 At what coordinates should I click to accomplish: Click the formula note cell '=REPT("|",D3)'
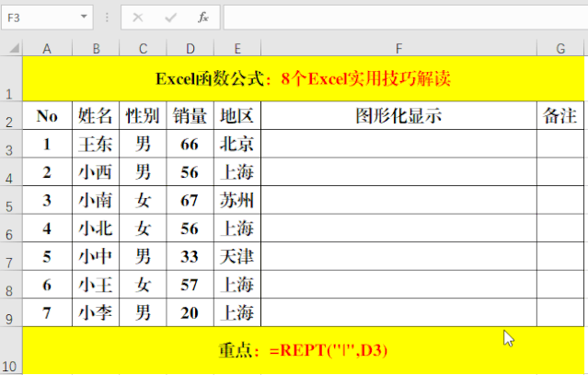tap(303, 351)
